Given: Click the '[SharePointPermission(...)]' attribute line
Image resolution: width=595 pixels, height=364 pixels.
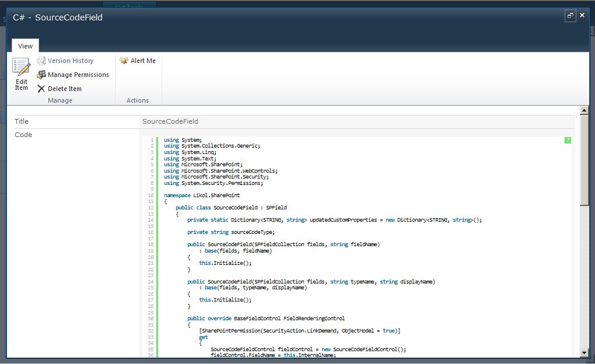Looking at the screenshot, I should coord(300,331).
